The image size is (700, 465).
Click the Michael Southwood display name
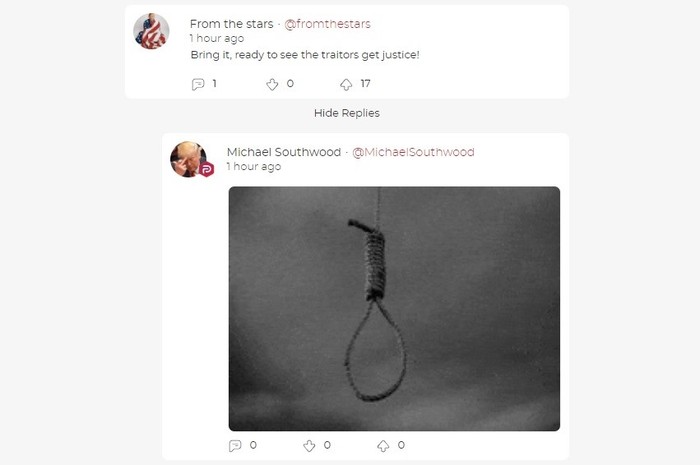click(x=284, y=152)
